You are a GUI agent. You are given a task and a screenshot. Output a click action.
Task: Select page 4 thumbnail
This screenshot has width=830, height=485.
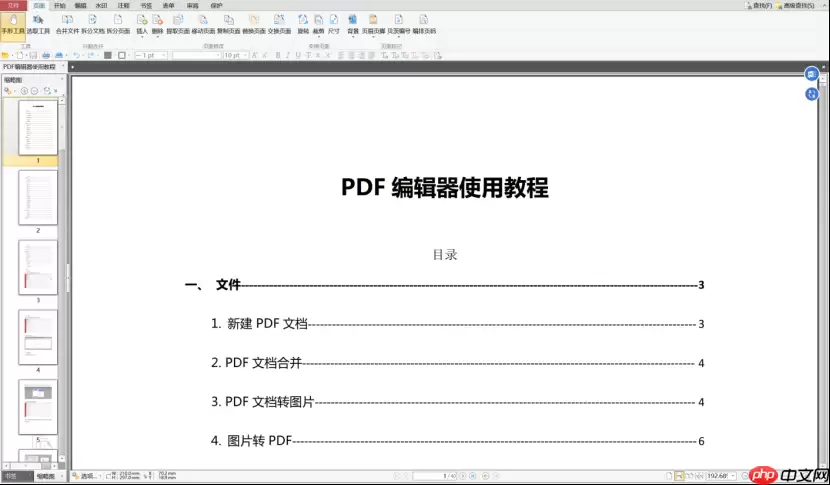(38, 337)
